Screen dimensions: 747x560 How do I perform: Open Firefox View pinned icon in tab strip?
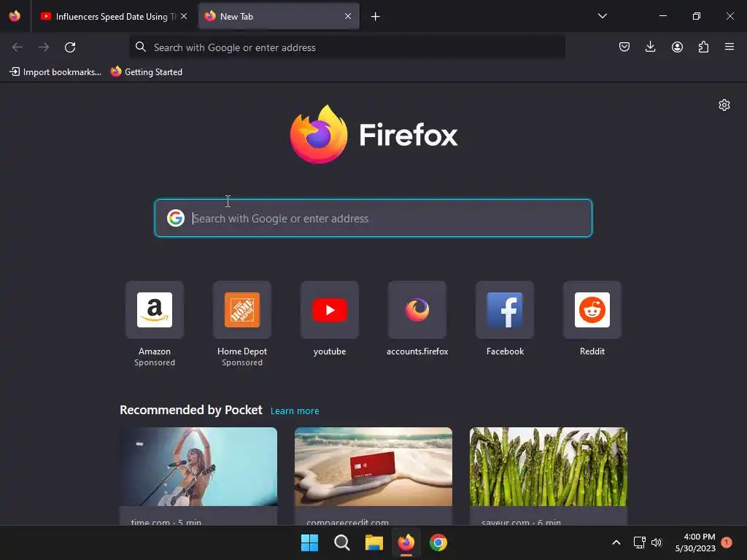(x=15, y=16)
